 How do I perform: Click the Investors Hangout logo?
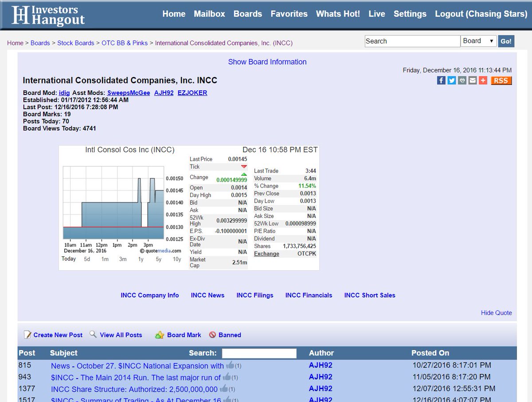(x=48, y=15)
